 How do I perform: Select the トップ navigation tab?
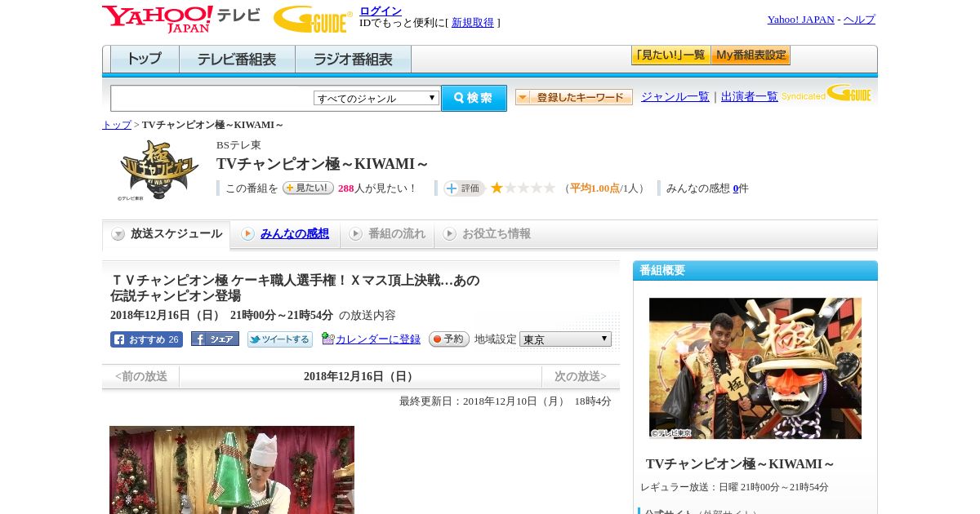point(145,60)
